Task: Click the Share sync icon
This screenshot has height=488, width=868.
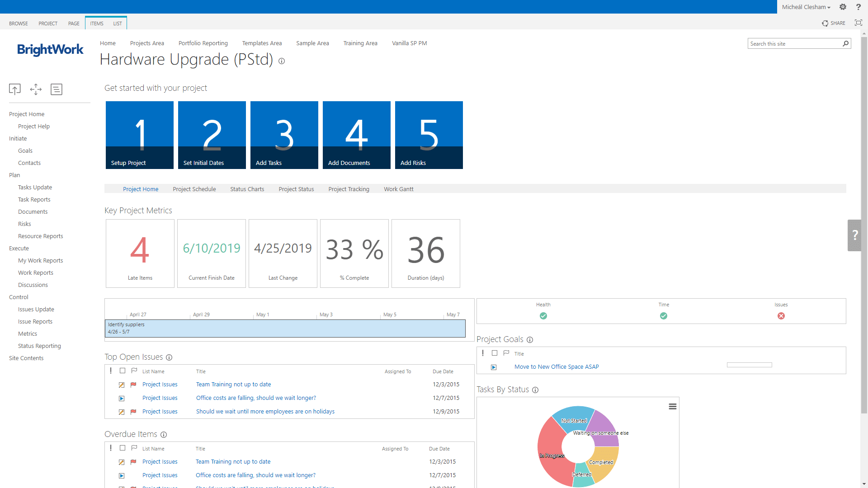Action: click(x=825, y=23)
